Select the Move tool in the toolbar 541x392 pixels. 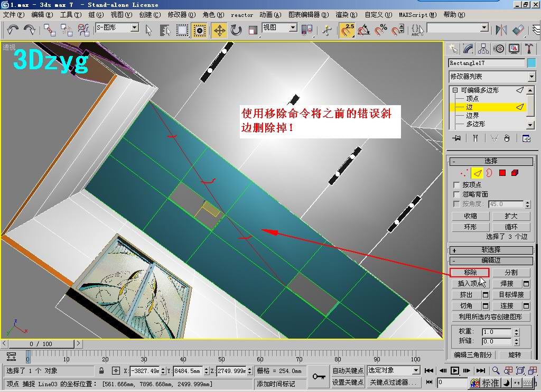[219, 30]
